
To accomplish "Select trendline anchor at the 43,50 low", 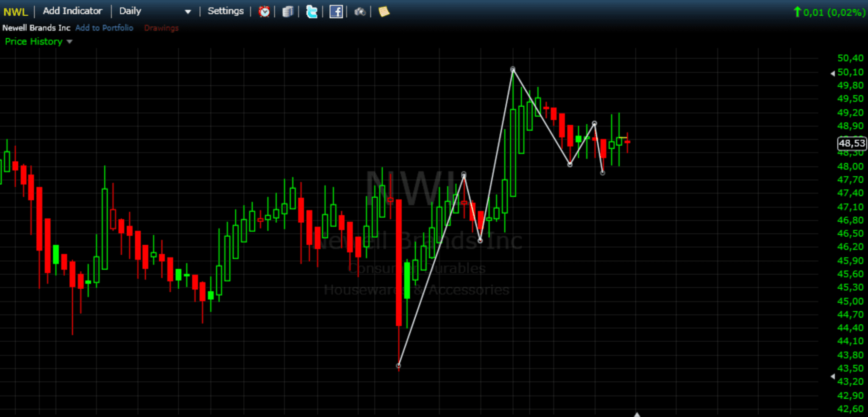I will point(398,365).
